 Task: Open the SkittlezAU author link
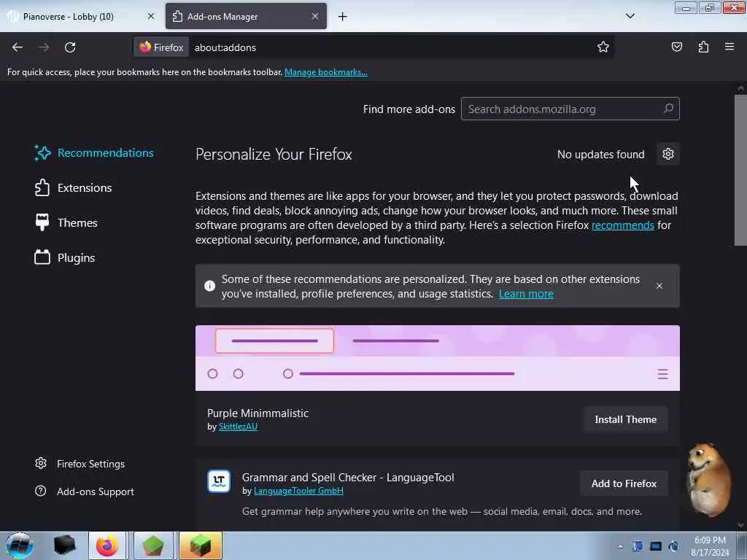coord(238,427)
